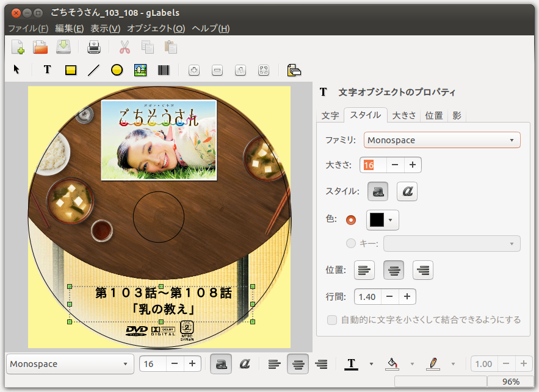Increase the 行間 line spacing
The image size is (539, 392).
click(407, 296)
